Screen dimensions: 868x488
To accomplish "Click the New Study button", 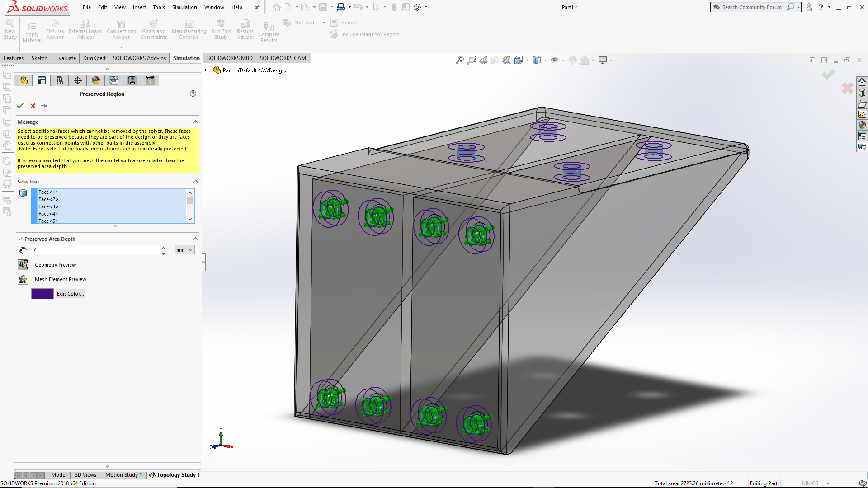I will (x=10, y=30).
